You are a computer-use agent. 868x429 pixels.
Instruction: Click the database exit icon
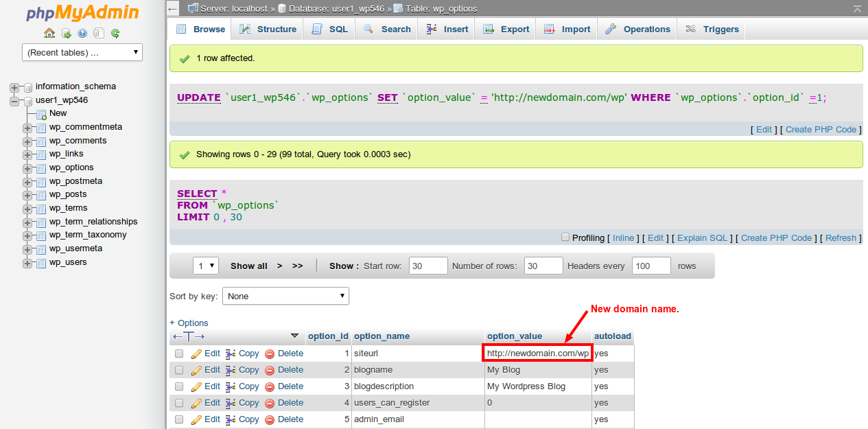(66, 33)
